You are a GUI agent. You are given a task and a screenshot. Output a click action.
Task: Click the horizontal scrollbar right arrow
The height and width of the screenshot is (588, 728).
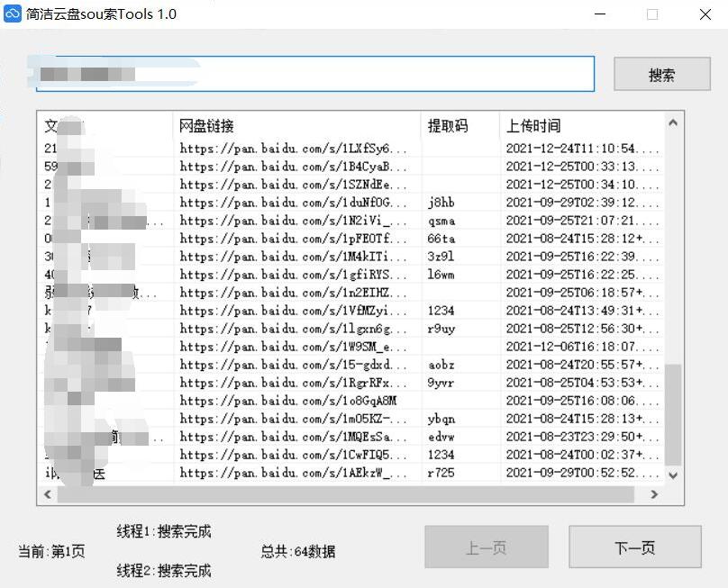pos(654,494)
